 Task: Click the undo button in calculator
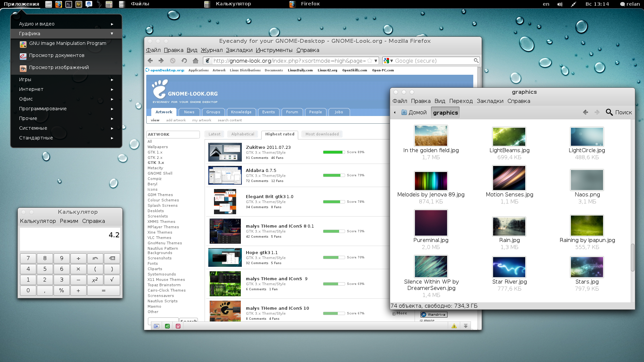click(95, 258)
